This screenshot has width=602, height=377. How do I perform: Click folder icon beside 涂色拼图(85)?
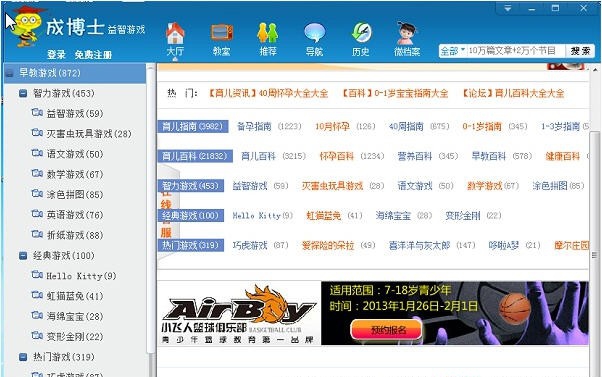(37, 193)
